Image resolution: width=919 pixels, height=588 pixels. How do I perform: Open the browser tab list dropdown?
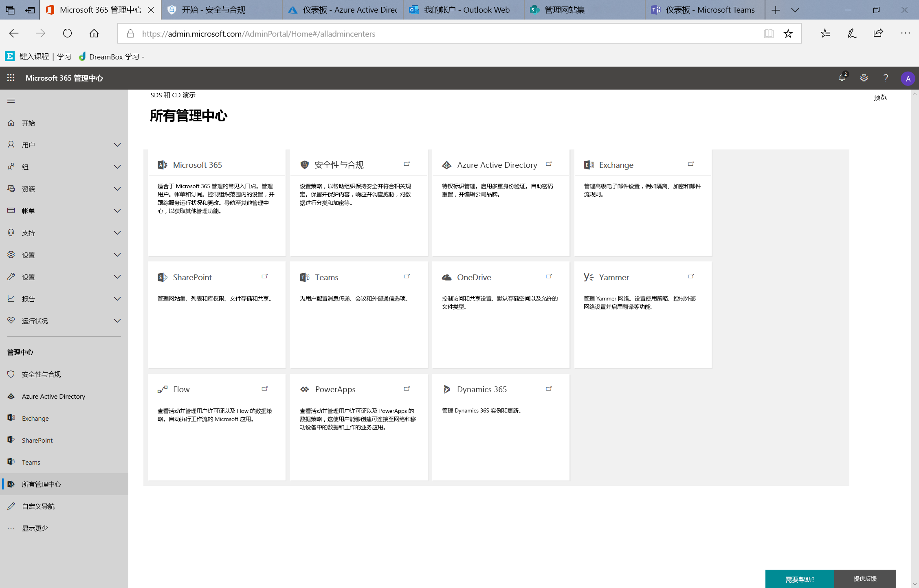pos(795,10)
